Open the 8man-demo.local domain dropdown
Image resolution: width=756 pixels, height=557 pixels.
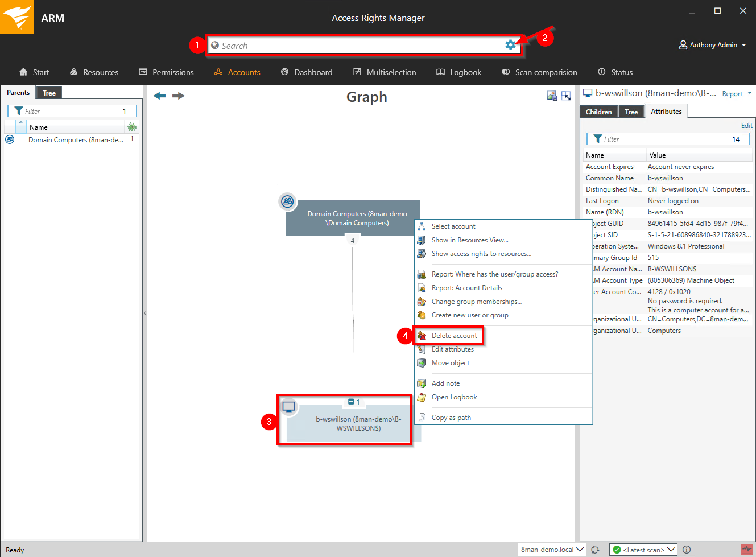coord(552,550)
